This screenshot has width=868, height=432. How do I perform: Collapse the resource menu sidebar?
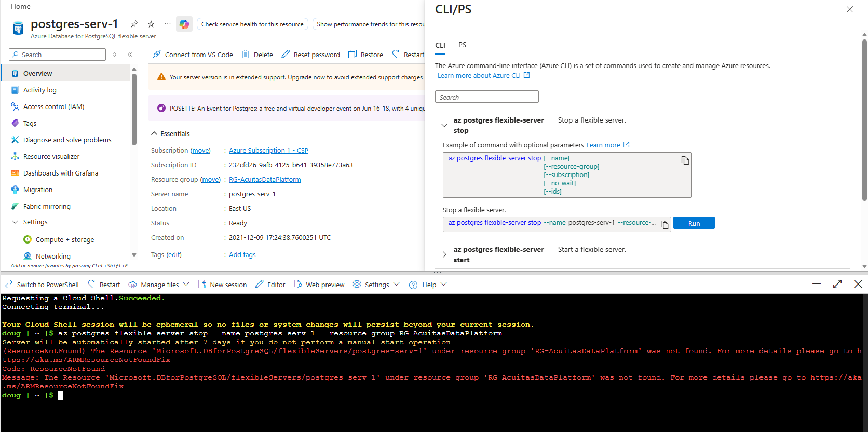click(x=130, y=55)
